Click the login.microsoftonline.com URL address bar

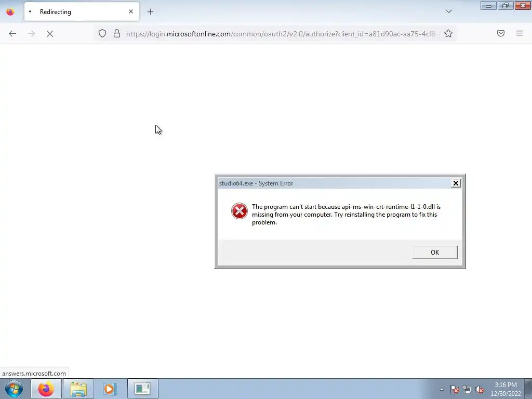(282, 34)
